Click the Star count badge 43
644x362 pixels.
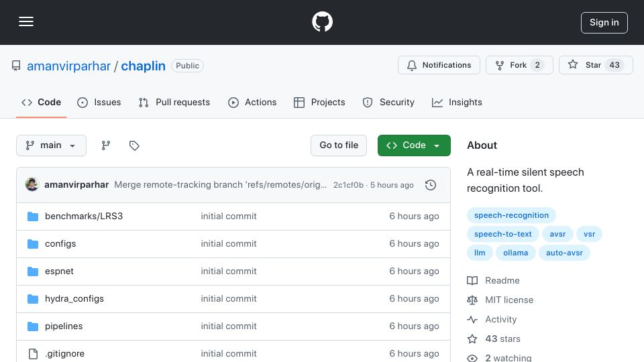[x=614, y=65]
